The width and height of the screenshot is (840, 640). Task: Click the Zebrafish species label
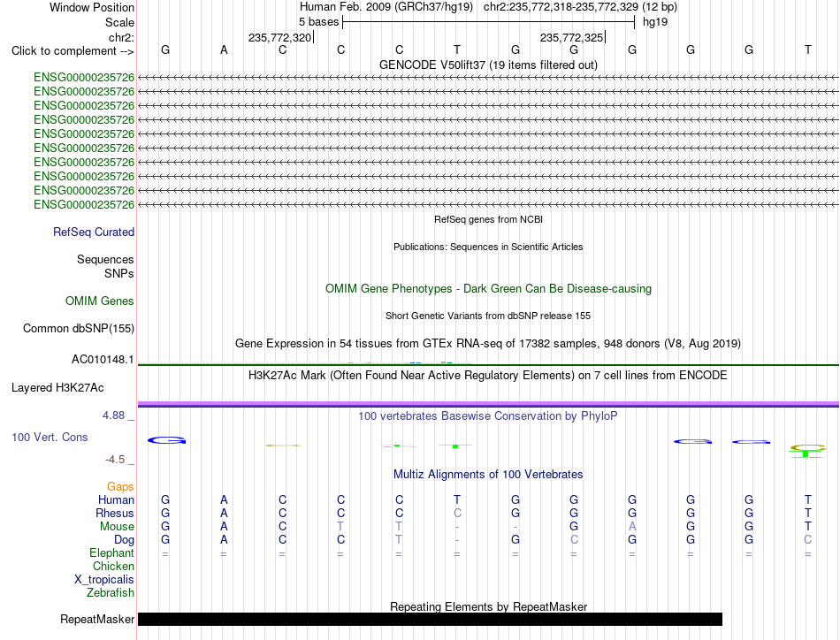111,593
